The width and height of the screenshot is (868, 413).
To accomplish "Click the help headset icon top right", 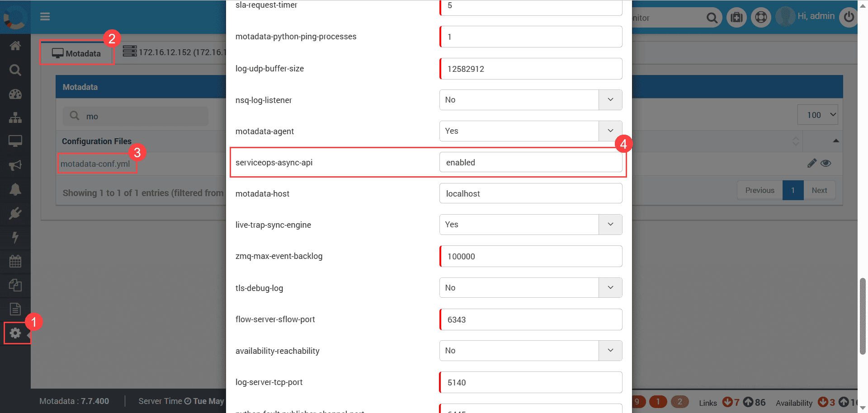I will [x=761, y=17].
